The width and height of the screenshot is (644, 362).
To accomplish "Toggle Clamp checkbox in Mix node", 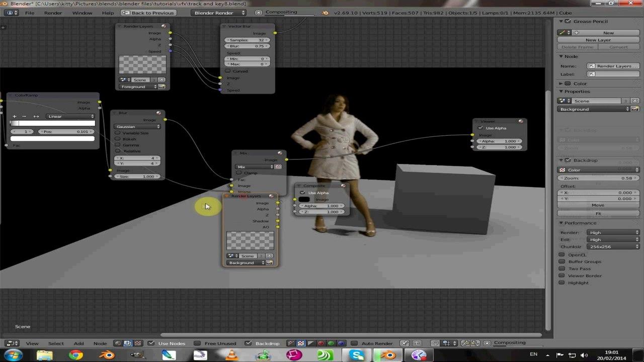I will (x=238, y=173).
